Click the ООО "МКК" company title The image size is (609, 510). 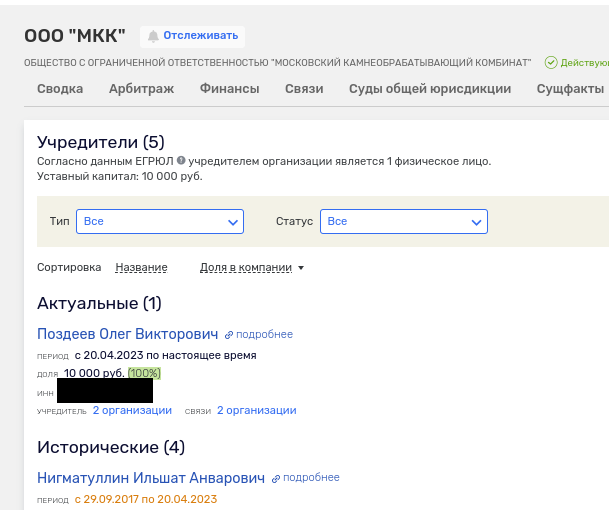[x=75, y=36]
